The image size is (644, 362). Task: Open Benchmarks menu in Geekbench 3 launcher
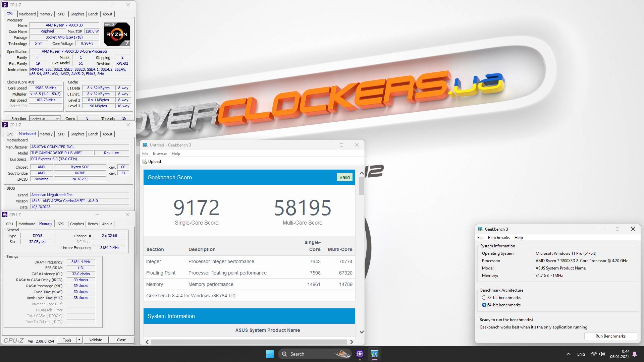click(499, 238)
